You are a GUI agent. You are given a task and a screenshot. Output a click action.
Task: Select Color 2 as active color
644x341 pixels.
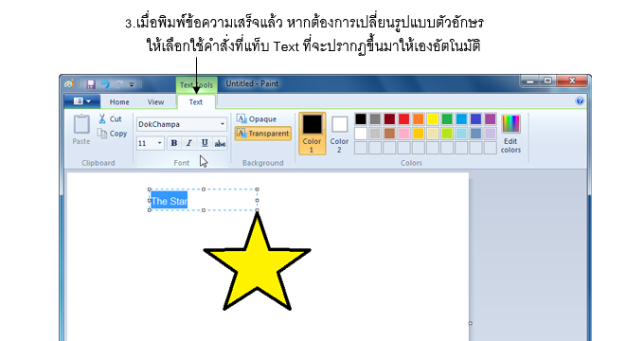click(339, 134)
